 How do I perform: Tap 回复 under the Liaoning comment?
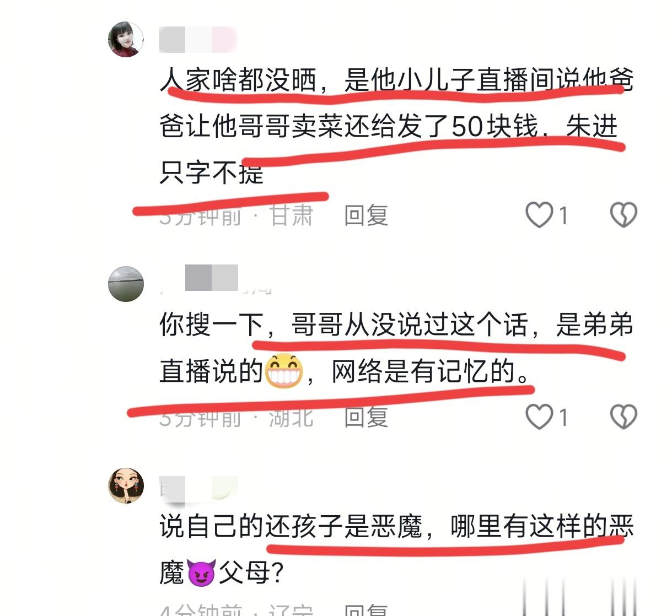pyautogui.click(x=366, y=609)
